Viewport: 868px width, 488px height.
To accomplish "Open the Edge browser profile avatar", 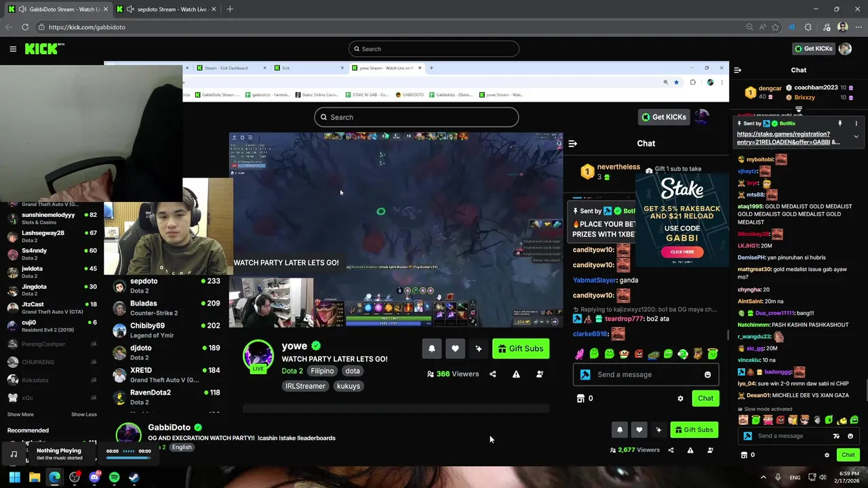I will (842, 27).
